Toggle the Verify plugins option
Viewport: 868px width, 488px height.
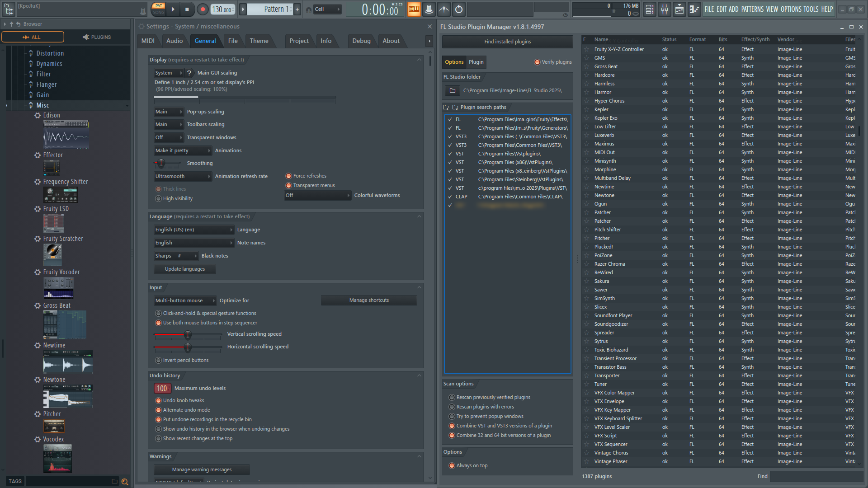(537, 62)
